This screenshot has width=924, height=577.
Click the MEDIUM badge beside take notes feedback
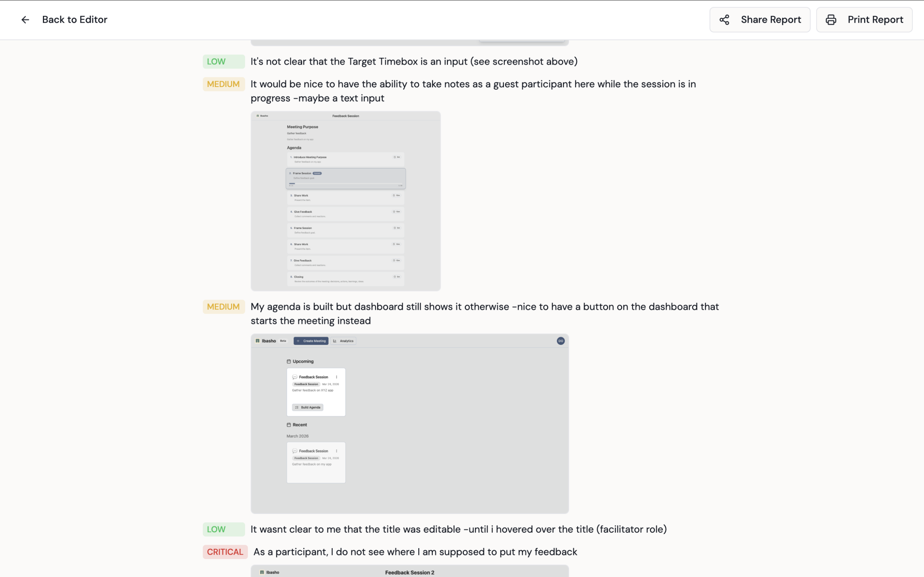223,84
